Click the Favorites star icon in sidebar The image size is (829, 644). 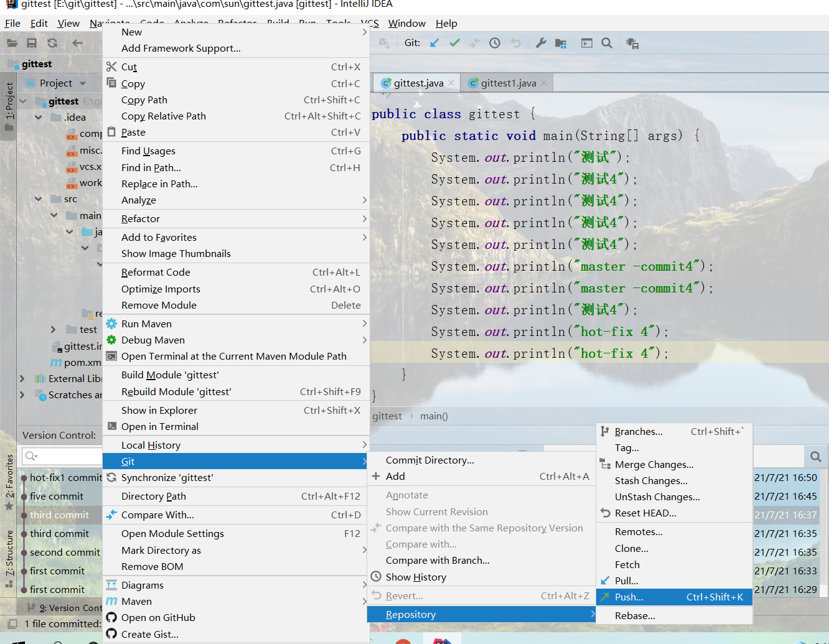point(9,506)
